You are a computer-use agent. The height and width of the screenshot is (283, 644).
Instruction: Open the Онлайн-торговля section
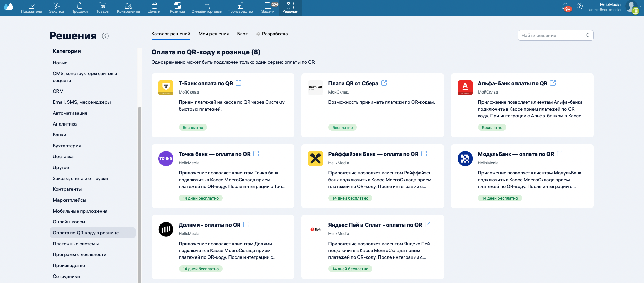207,8
